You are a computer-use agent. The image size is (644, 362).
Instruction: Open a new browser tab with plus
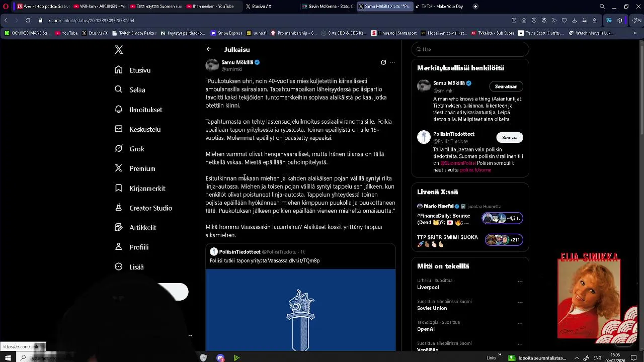click(475, 7)
